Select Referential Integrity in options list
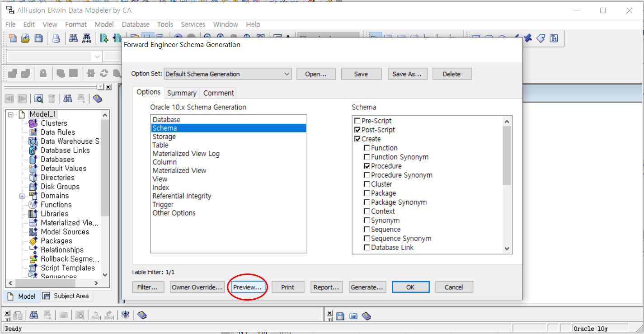 click(229, 196)
